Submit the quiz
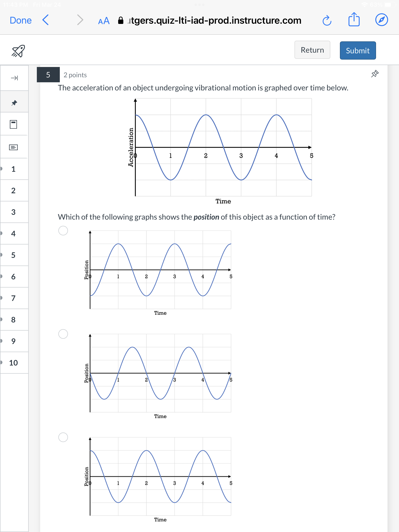The width and height of the screenshot is (399, 532). tap(358, 50)
